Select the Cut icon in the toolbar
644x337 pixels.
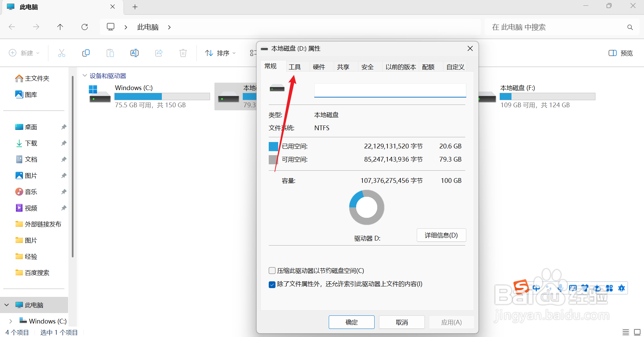point(62,53)
